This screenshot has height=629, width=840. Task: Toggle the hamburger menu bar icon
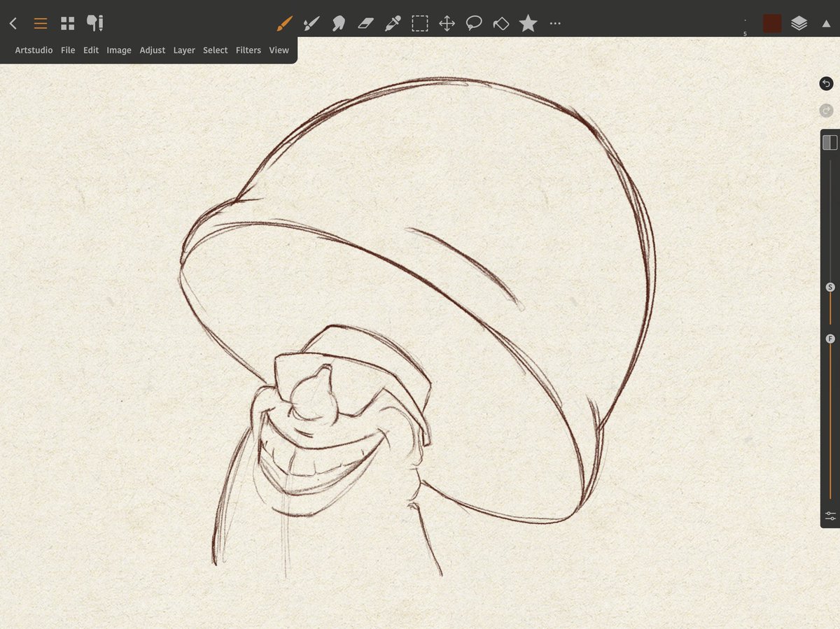pos(41,24)
